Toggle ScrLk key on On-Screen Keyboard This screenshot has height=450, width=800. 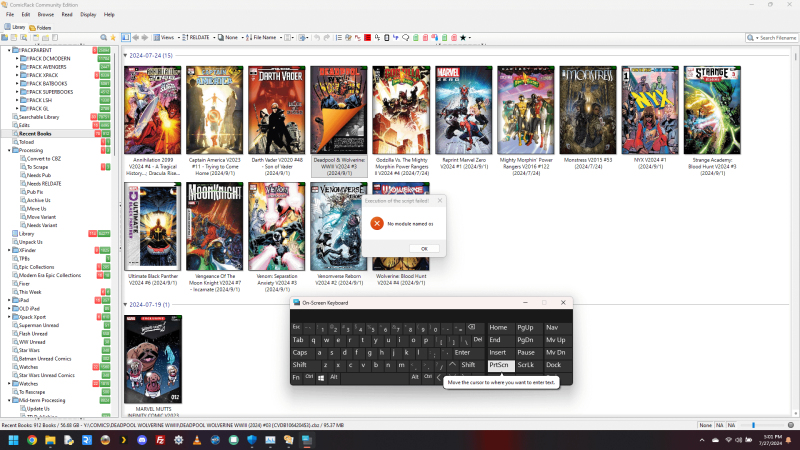pyautogui.click(x=526, y=365)
